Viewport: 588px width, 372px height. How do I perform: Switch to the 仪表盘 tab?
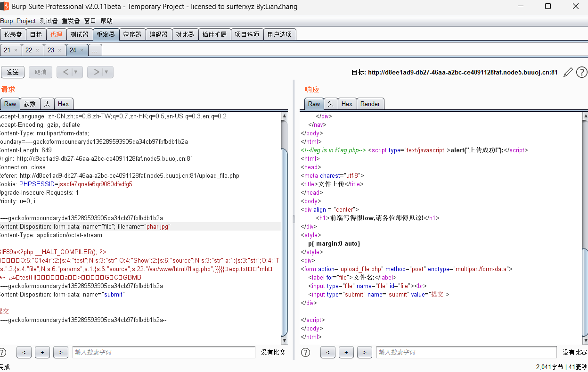[13, 34]
